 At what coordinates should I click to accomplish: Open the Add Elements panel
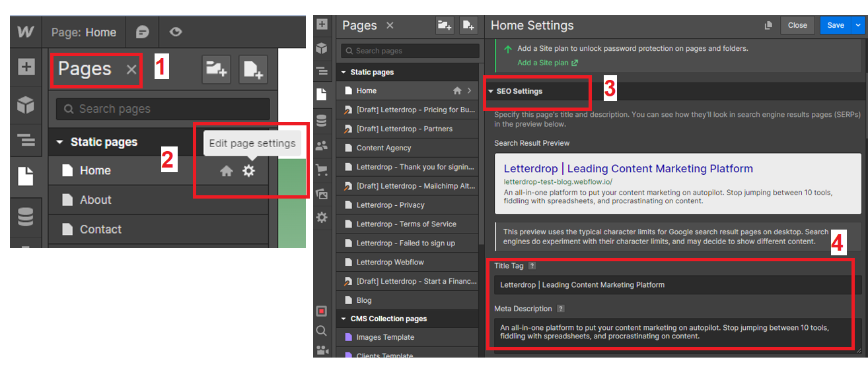pyautogui.click(x=322, y=24)
